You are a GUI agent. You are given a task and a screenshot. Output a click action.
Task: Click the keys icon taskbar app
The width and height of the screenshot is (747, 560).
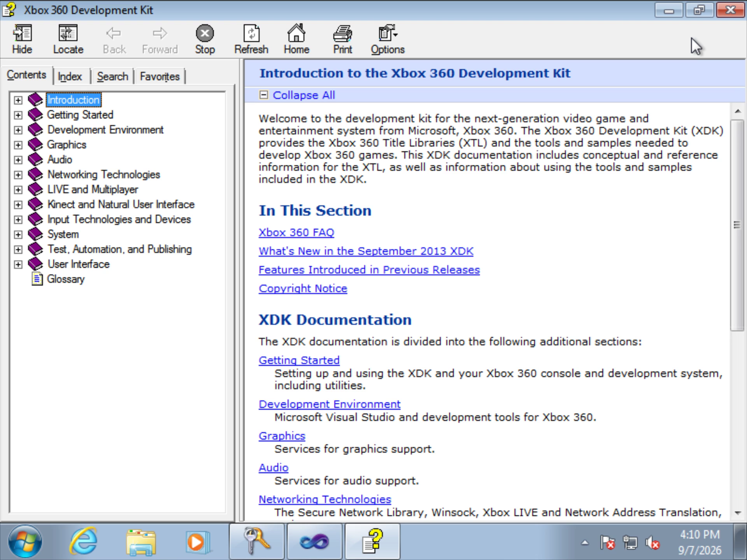(257, 541)
